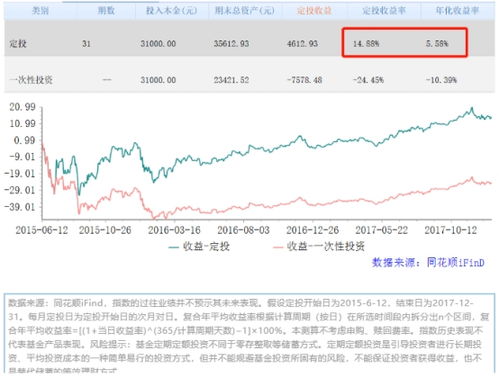The height and width of the screenshot is (378, 499).
Task: Click loss value -7578.48
Action: 304,80
